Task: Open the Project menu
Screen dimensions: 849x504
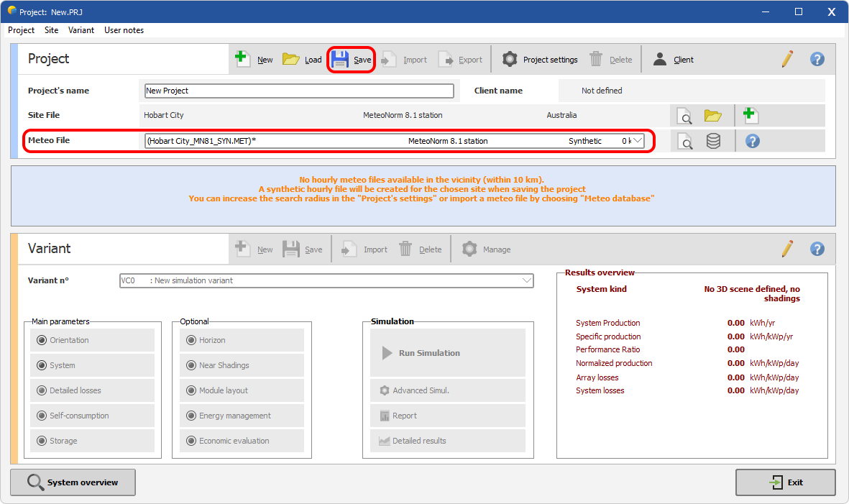Action: [x=21, y=30]
